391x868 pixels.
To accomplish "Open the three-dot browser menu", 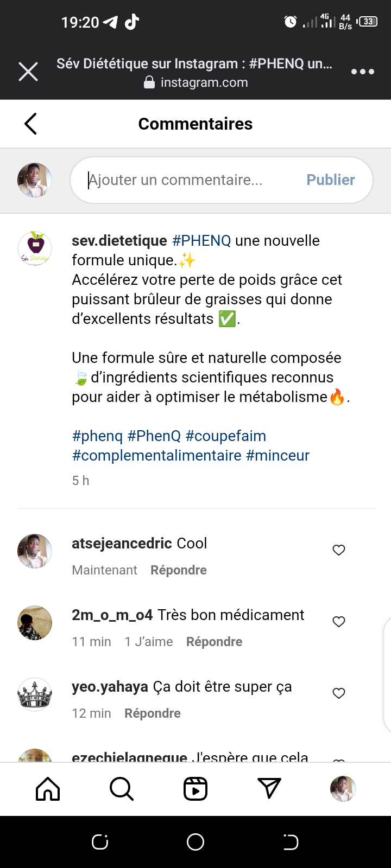I will point(362,72).
